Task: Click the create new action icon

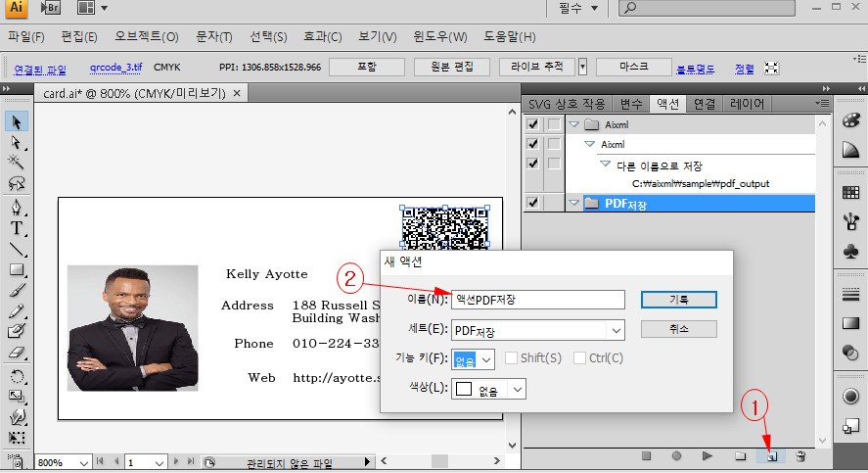Action: pyautogui.click(x=771, y=456)
